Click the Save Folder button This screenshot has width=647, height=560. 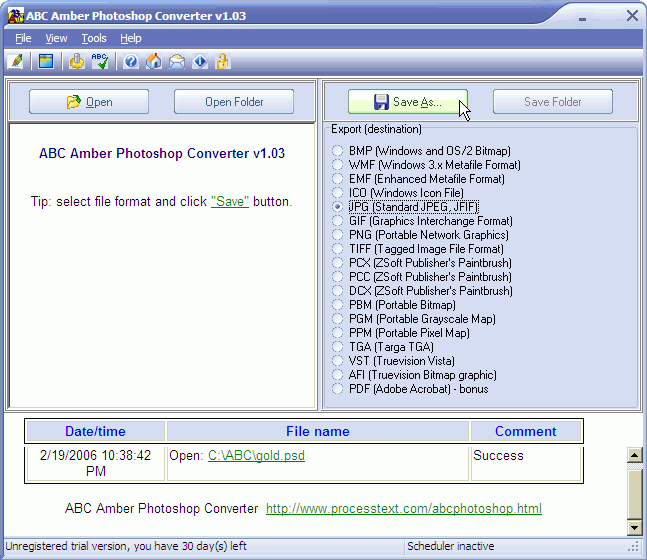[553, 102]
